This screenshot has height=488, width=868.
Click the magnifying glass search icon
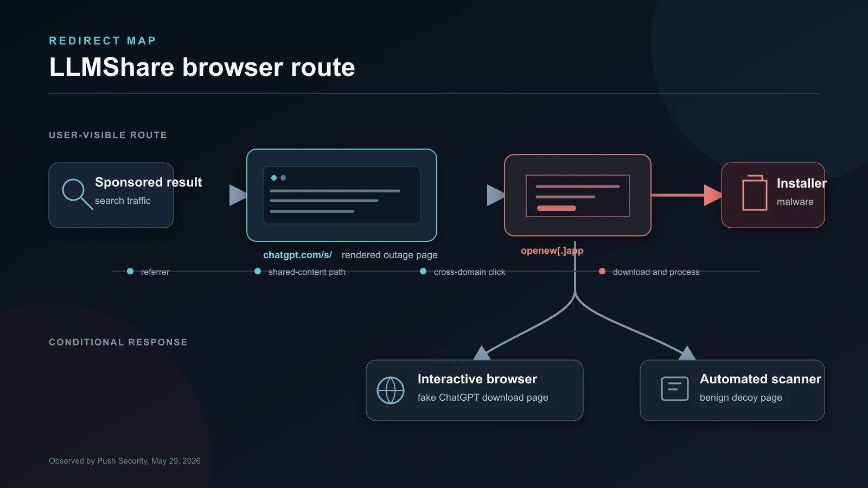[78, 194]
